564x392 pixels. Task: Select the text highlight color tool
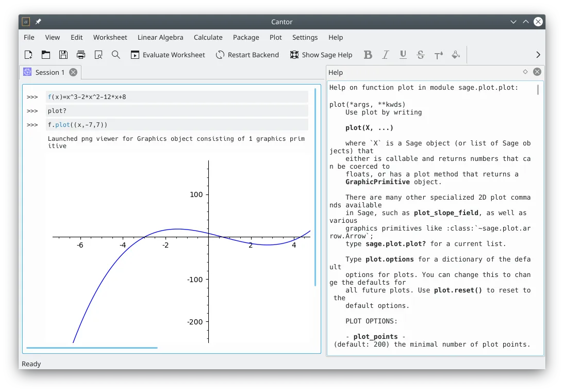coord(456,55)
